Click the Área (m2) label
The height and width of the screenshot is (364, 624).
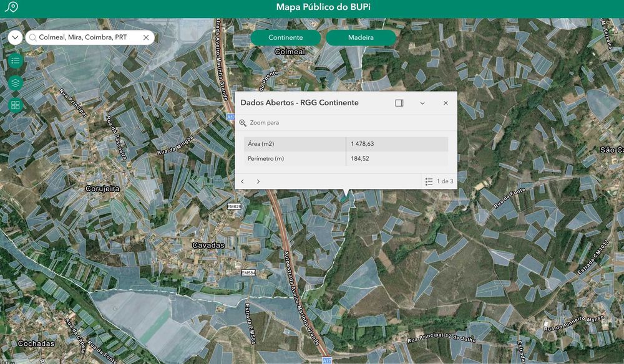tap(261, 144)
